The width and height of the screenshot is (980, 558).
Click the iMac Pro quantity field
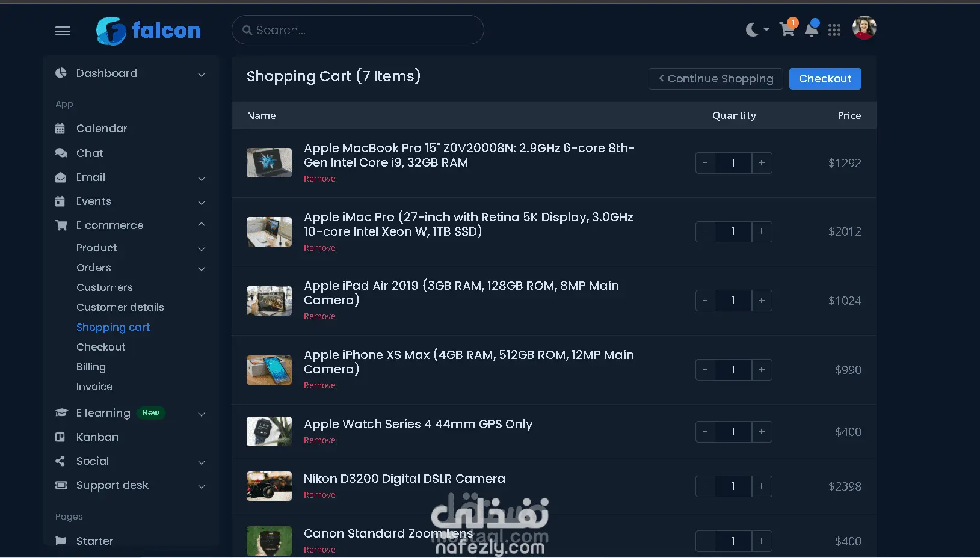733,231
